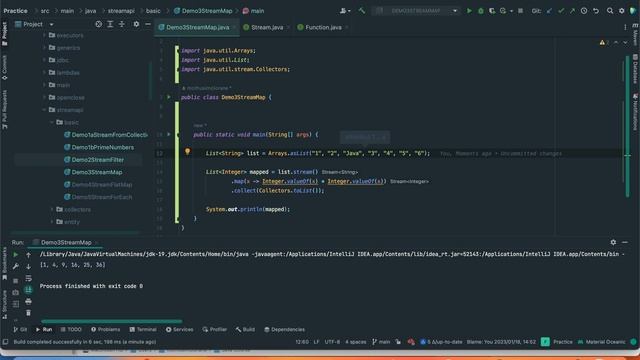Screen dimensions: 640x360
Task: Click the run gutter arrow beside the main method
Action: [x=169, y=134]
